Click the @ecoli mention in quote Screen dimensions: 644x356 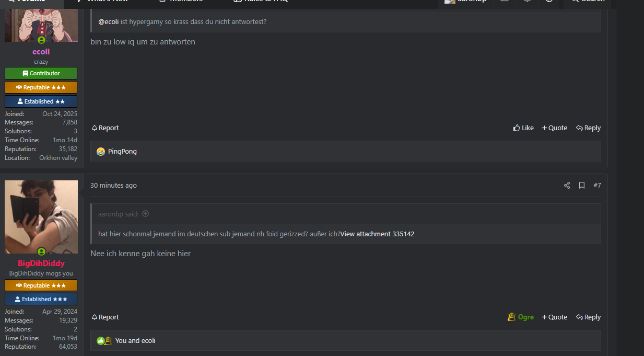point(109,22)
